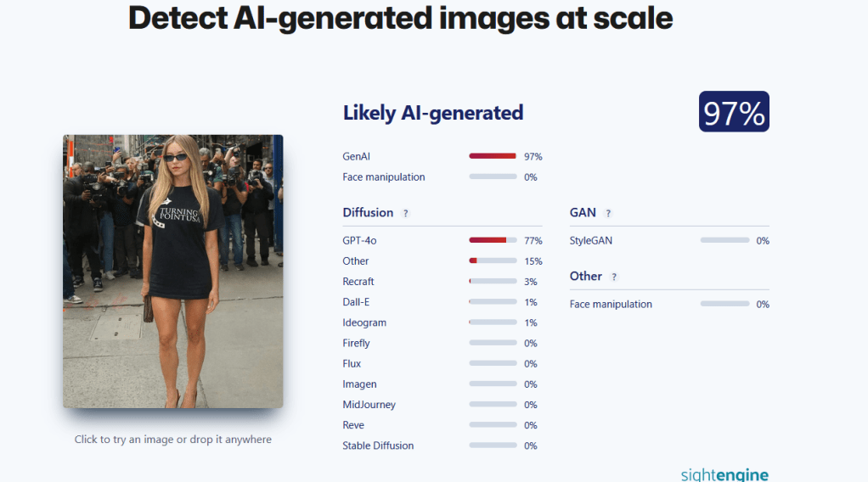This screenshot has width=868, height=482.
Task: Click the Firefly label in the list
Action: pyautogui.click(x=357, y=343)
